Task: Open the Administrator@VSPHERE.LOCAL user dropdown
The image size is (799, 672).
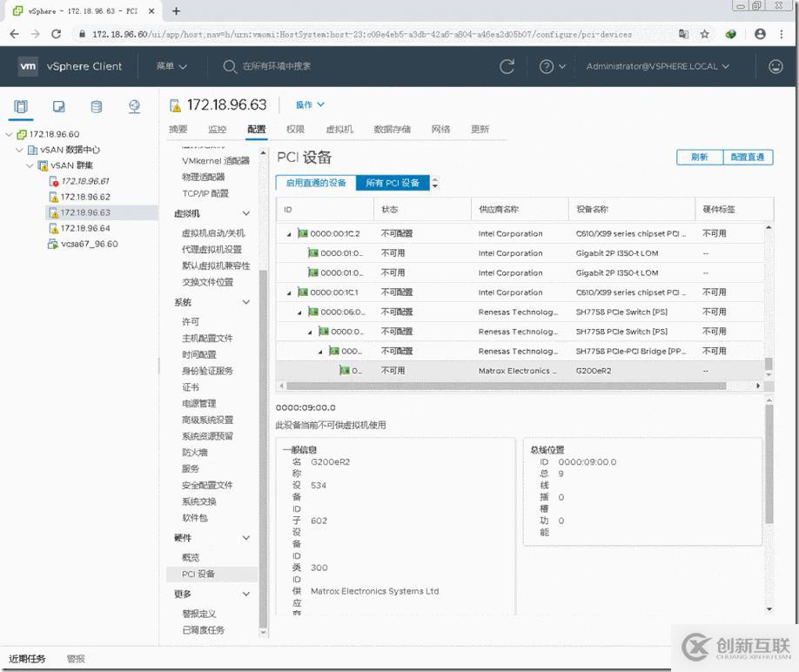Action: pos(657,66)
